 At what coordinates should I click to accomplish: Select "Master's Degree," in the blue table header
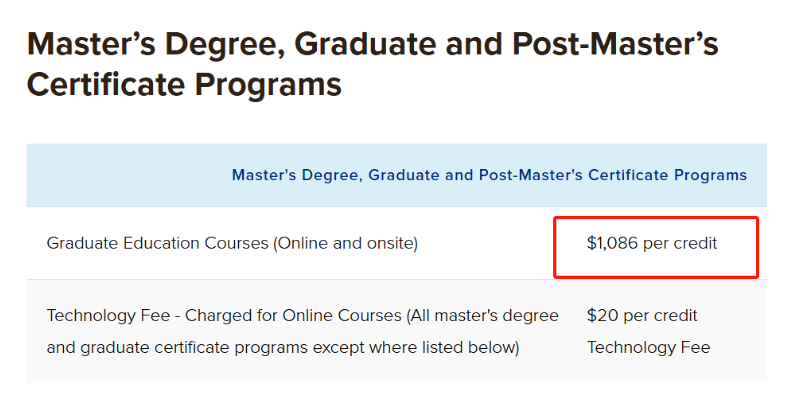(x=298, y=175)
